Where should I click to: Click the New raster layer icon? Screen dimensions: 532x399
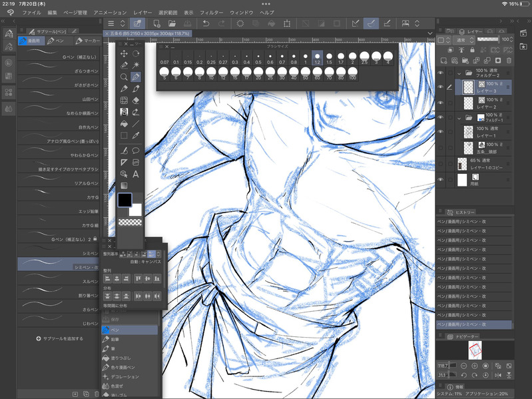tap(443, 61)
